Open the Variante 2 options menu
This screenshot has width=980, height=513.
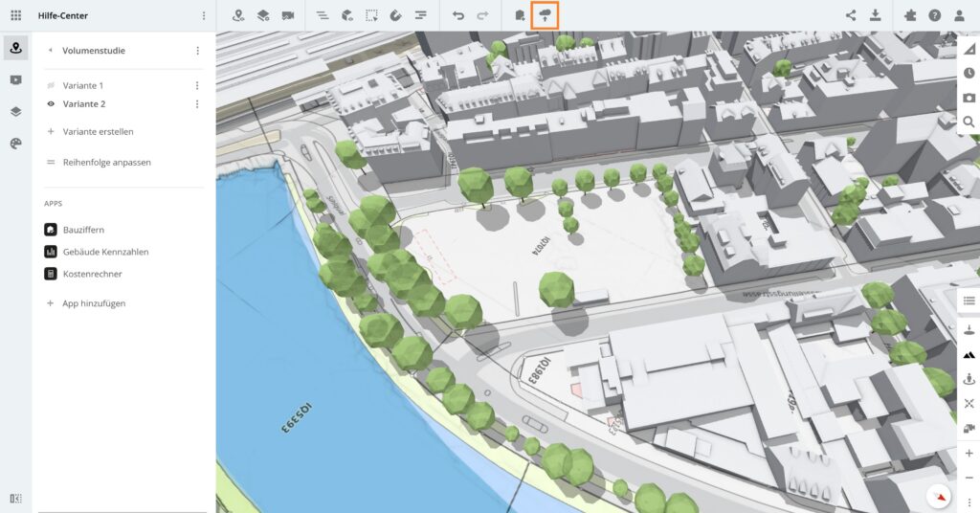(197, 103)
